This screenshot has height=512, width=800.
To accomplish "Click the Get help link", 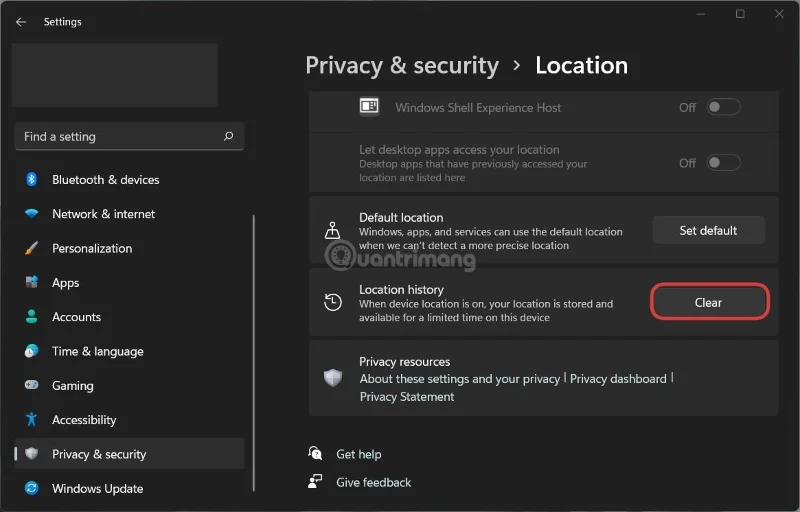I will point(358,454).
